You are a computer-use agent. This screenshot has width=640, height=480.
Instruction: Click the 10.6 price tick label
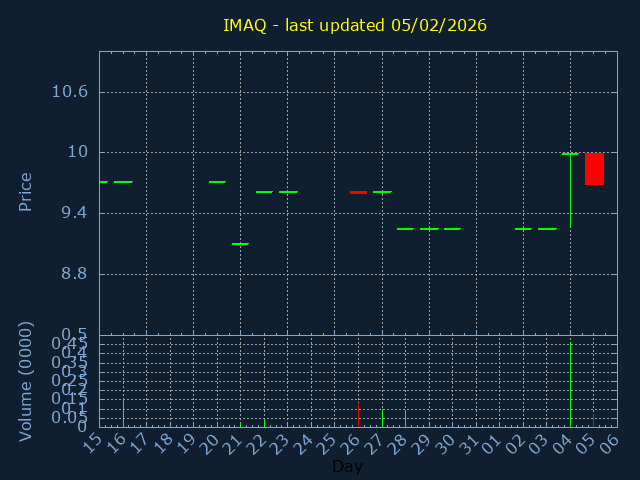[x=69, y=92]
